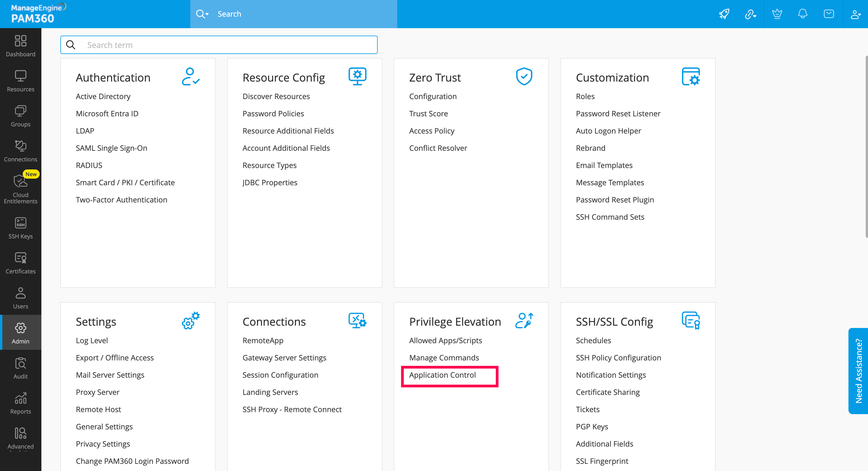Image resolution: width=868 pixels, height=471 pixels.
Task: Open the Audit sidebar icon
Action: pos(20,368)
